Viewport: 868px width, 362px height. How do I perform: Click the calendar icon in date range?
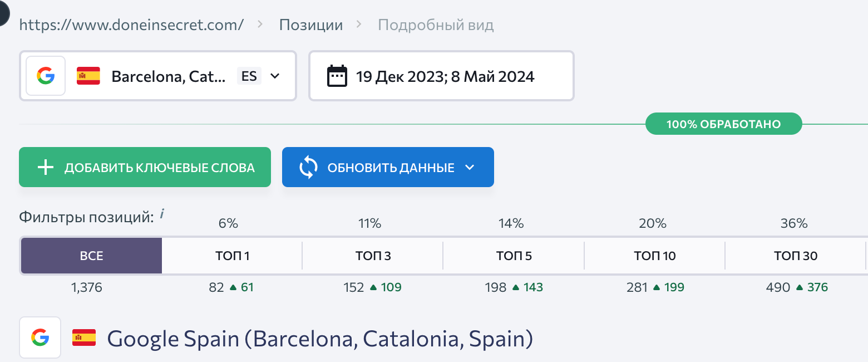pyautogui.click(x=337, y=76)
